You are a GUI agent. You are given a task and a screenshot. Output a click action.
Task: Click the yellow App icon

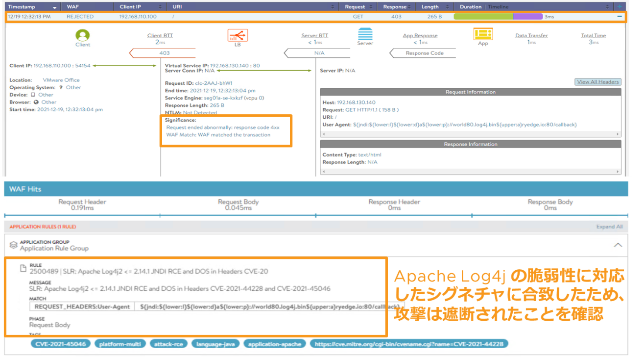(x=483, y=34)
